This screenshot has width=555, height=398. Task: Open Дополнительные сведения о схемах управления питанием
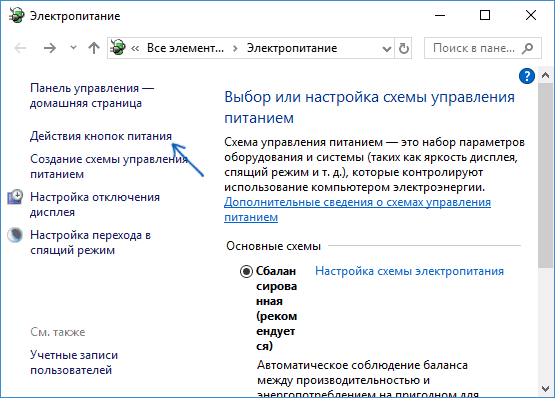[357, 209]
